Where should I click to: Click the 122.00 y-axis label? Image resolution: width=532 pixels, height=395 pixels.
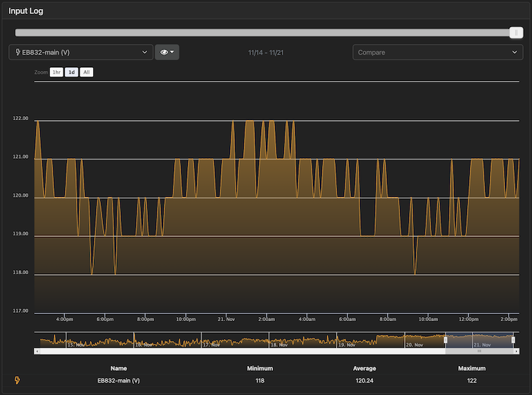pyautogui.click(x=21, y=118)
